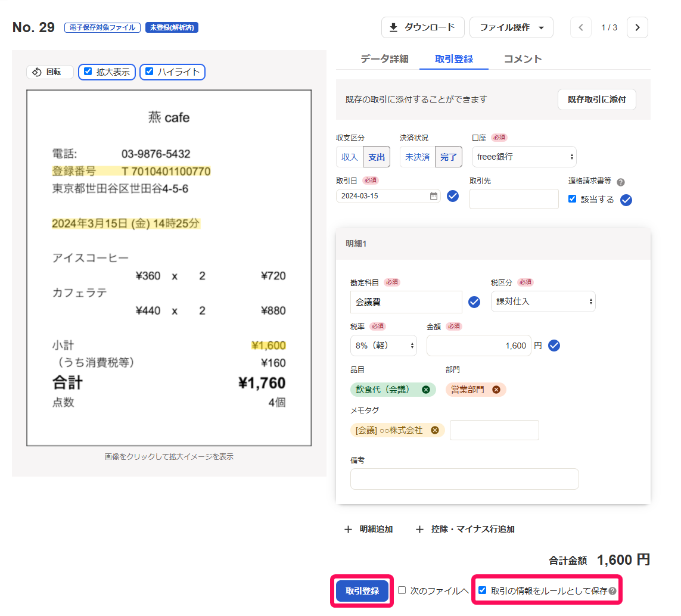681x616 pixels.
Task: Click the 備考 text field
Action: click(x=464, y=479)
